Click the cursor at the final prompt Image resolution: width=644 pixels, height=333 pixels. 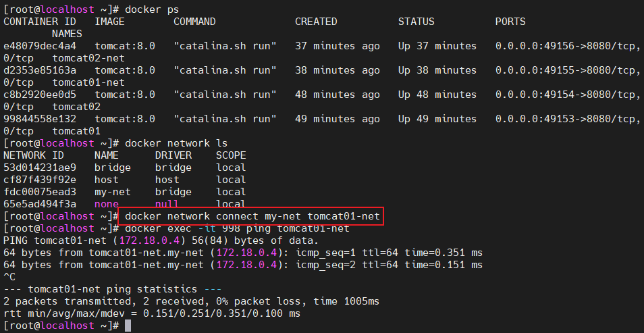[x=128, y=326]
